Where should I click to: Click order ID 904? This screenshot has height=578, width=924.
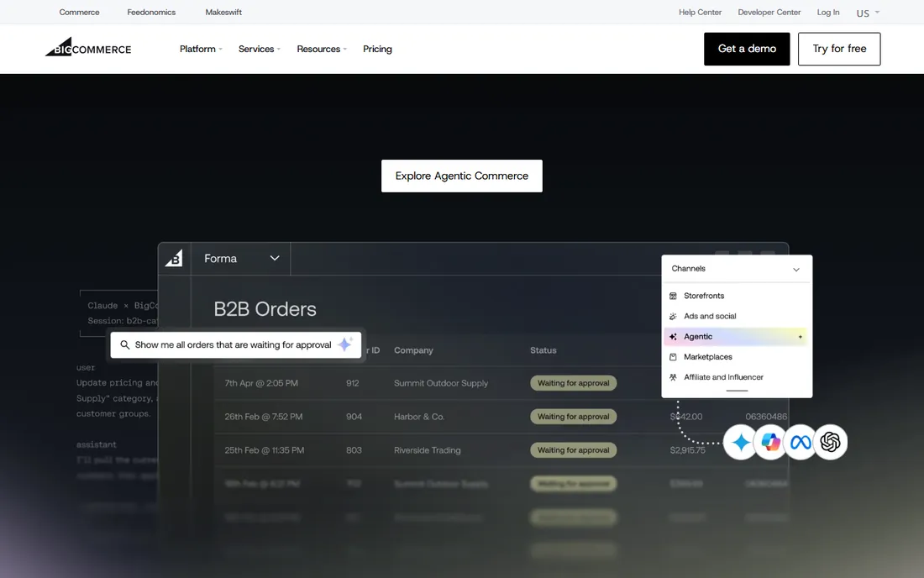coord(354,417)
